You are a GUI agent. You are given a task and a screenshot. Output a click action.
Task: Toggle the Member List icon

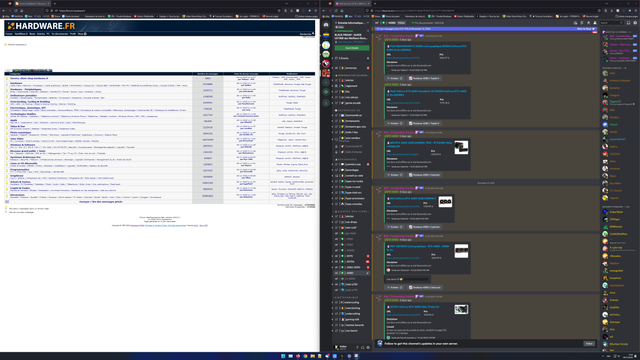(595, 23)
